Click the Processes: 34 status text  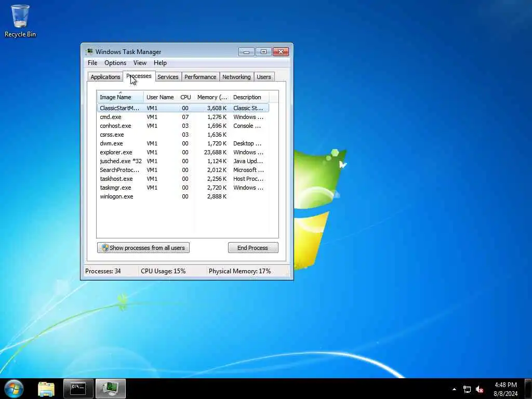pos(103,271)
